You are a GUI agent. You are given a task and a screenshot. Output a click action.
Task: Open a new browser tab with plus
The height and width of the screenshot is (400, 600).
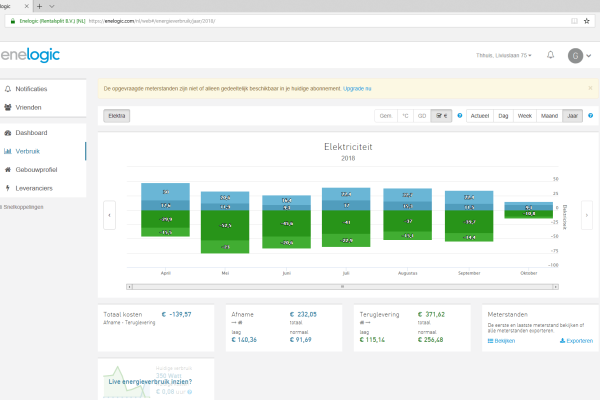pos(38,6)
